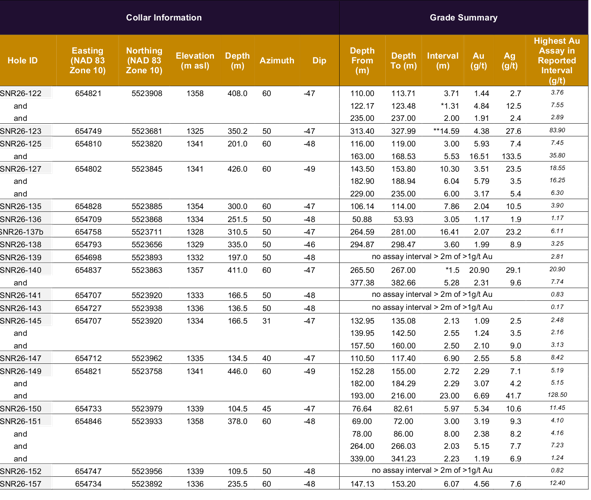Click easting value 654846

[x=88, y=421]
